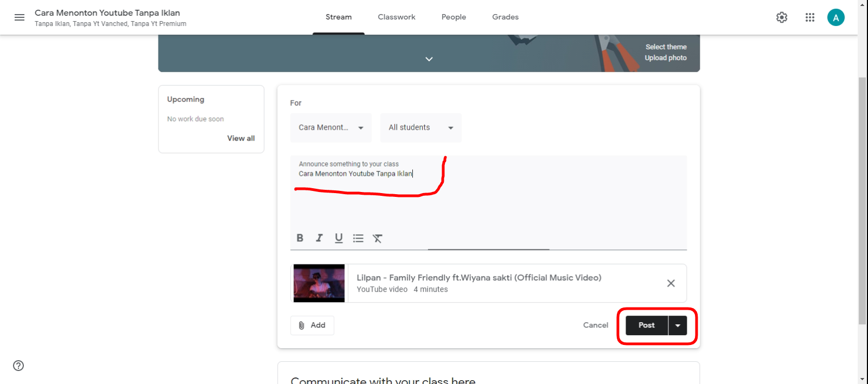868x384 pixels.
Task: Open the All students dropdown
Action: pyautogui.click(x=421, y=127)
